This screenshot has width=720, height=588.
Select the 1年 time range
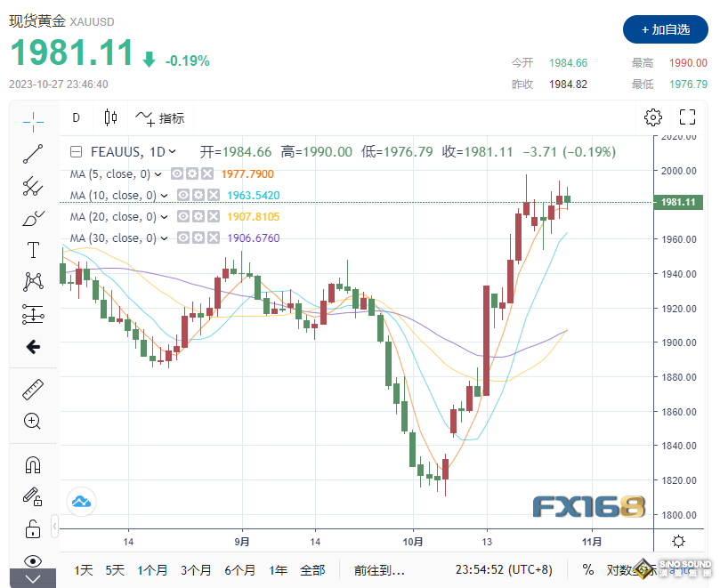(279, 569)
